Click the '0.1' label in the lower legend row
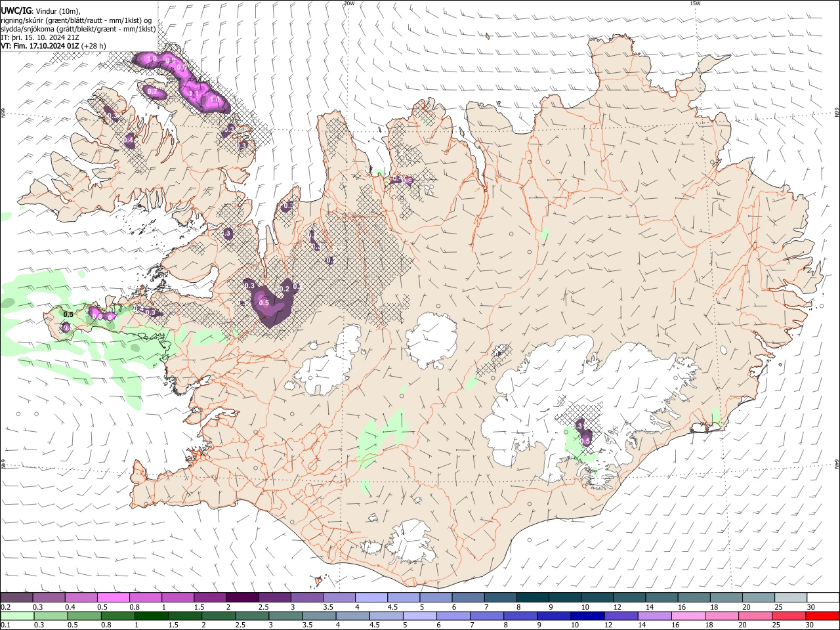 [5, 625]
